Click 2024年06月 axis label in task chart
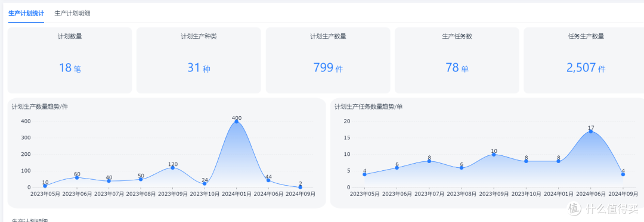The image size is (644, 222). 590,194
